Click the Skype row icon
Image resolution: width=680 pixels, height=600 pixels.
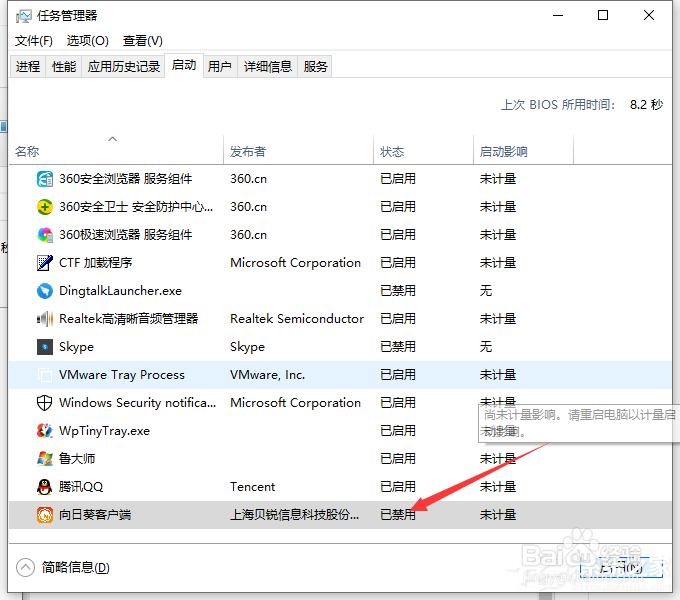point(45,347)
